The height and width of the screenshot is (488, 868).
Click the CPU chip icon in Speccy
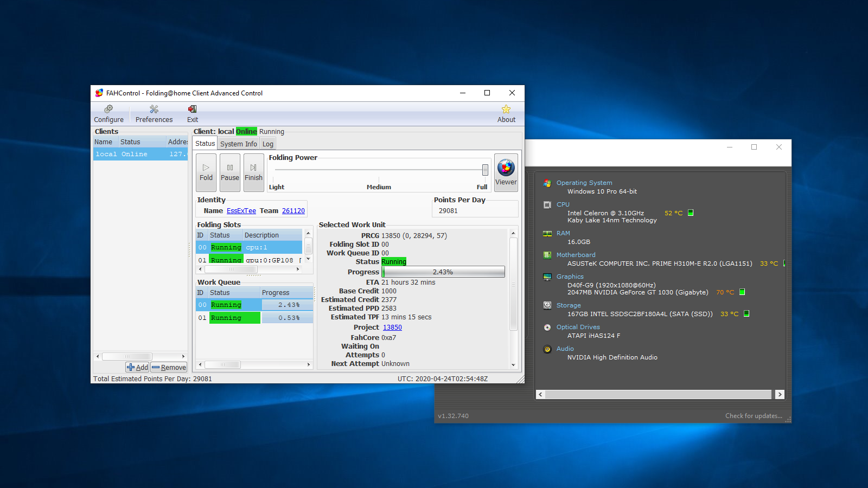[x=547, y=205]
